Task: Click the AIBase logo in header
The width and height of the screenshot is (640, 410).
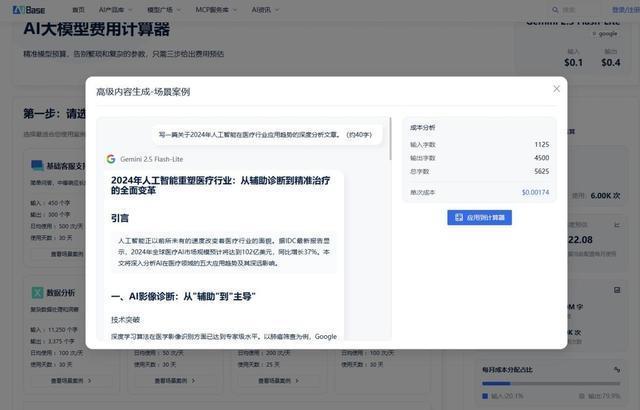Action: [x=29, y=10]
